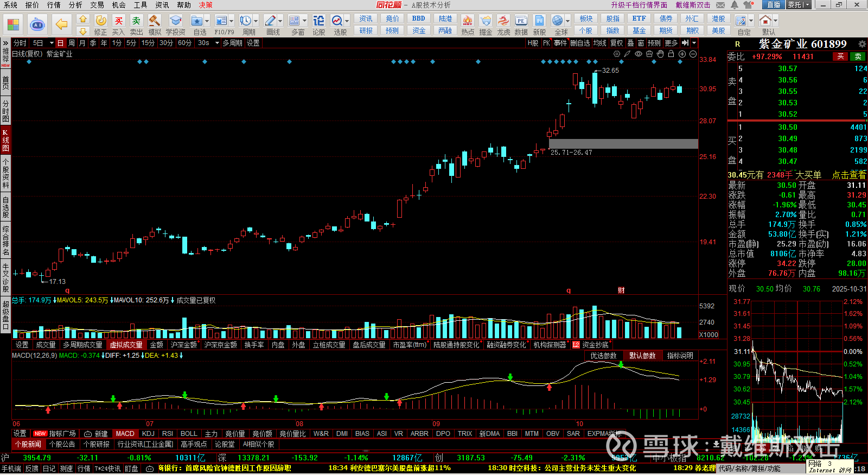The height and width of the screenshot is (475, 868).
Task: Open 模拟 gavel trading simulator icon
Action: tap(155, 21)
